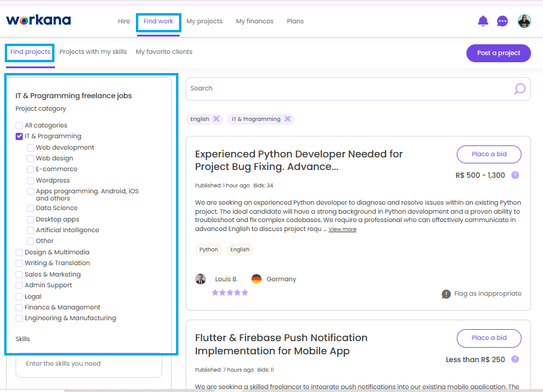Viewport: 543px width, 392px height.
Task: Click the Workana logo
Action: tap(38, 20)
